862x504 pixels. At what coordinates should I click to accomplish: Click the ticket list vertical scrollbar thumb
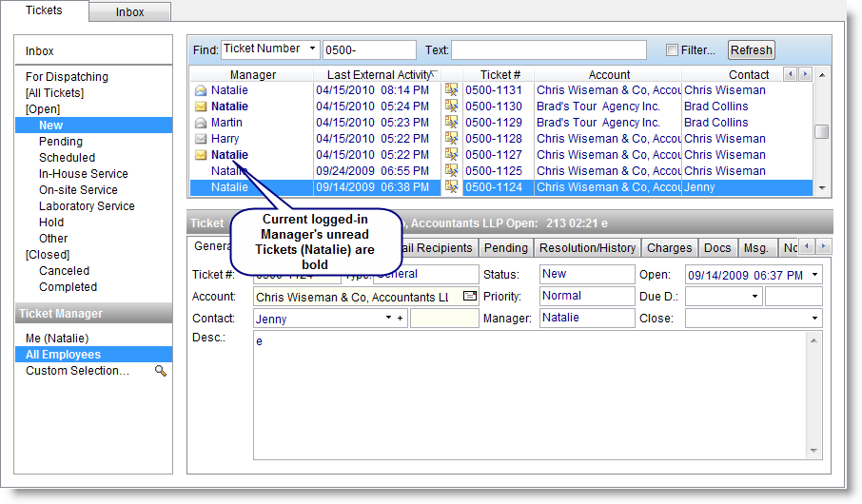[x=822, y=132]
